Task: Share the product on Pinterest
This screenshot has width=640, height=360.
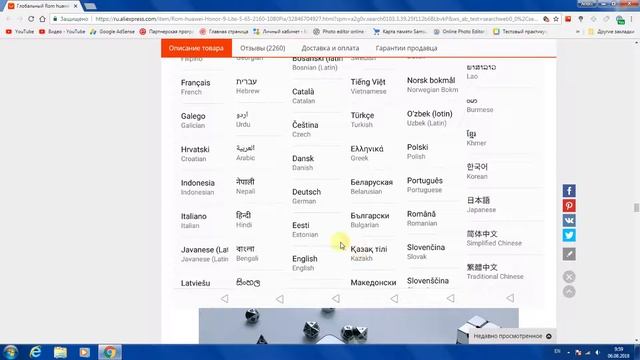Action: [569, 206]
